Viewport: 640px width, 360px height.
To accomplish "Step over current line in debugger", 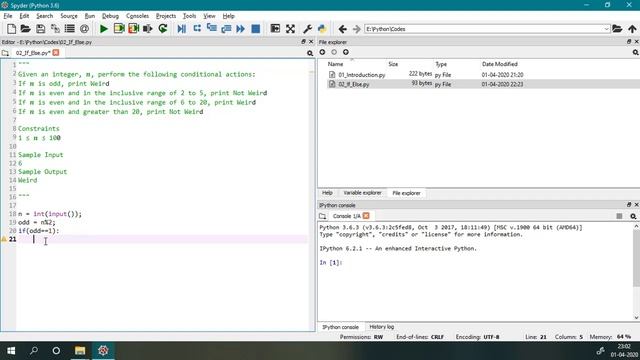I will point(197,29).
